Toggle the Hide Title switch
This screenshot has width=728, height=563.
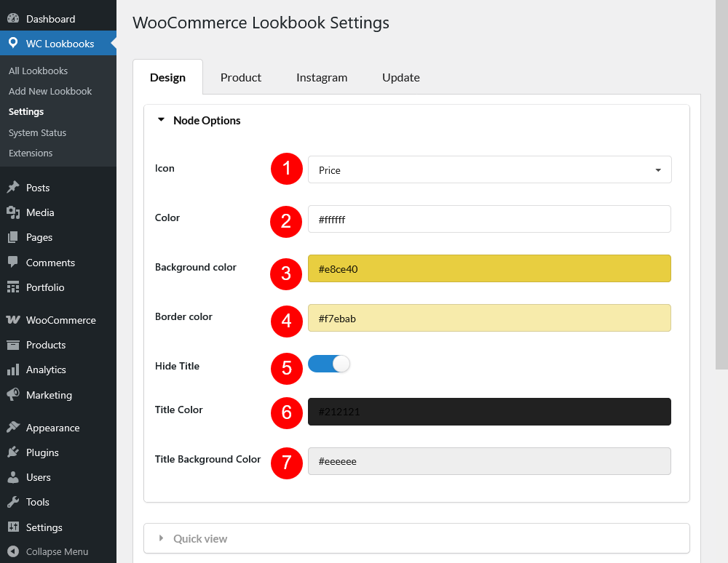pyautogui.click(x=329, y=364)
